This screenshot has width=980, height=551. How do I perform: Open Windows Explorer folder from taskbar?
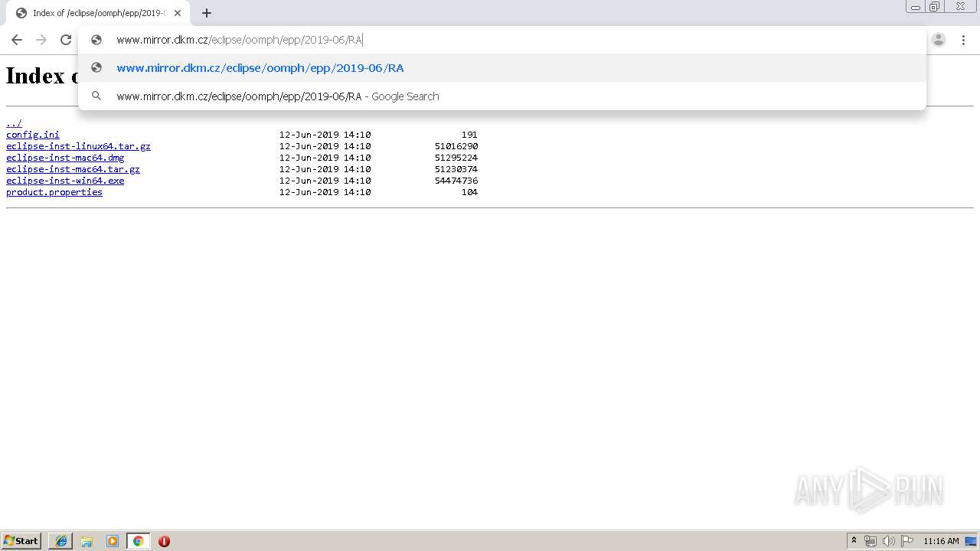click(x=87, y=541)
